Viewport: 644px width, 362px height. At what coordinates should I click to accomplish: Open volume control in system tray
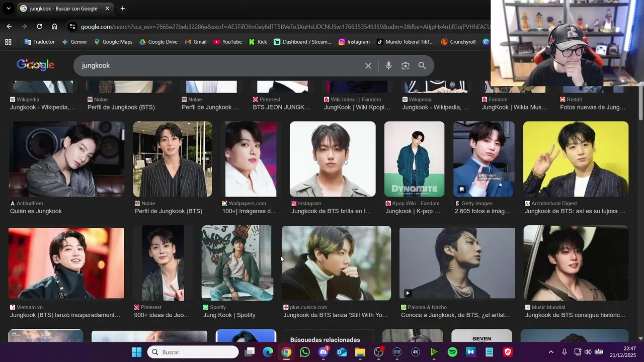tap(588, 352)
